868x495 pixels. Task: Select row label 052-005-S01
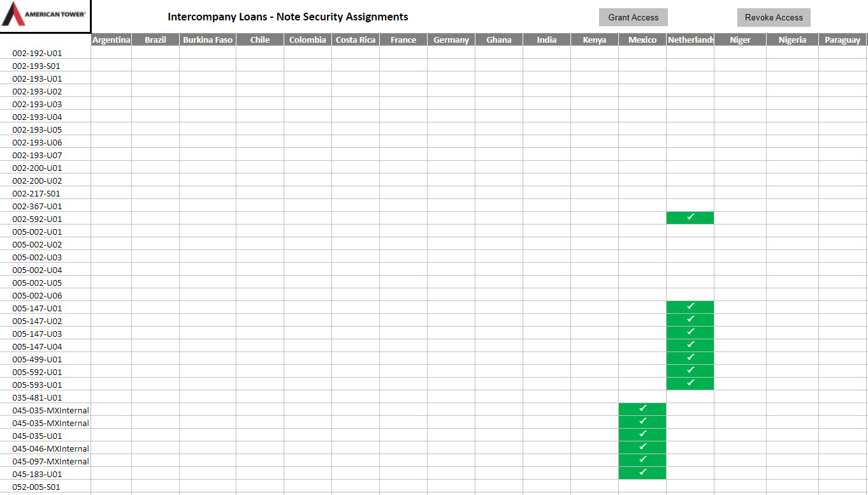36,487
